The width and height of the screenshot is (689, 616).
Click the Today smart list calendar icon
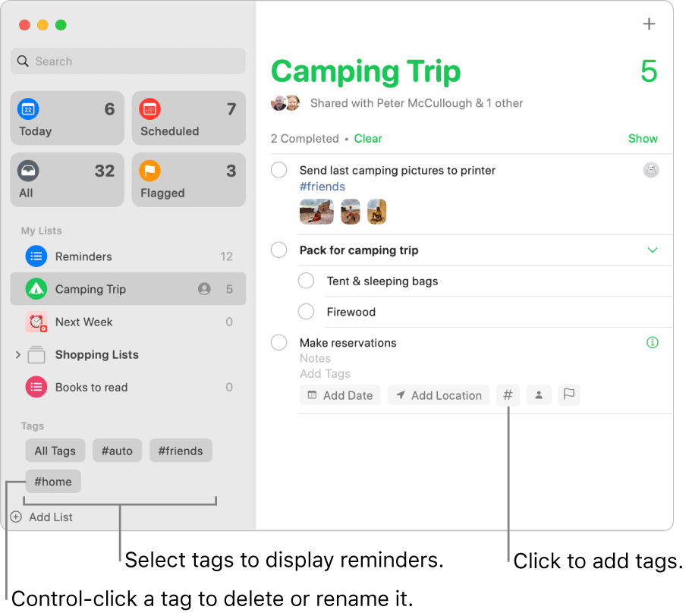(28, 110)
